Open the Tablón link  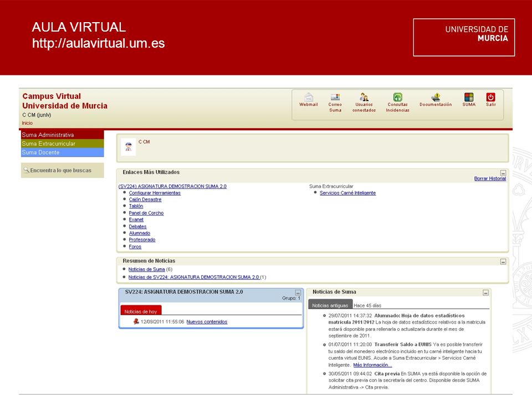[136, 206]
